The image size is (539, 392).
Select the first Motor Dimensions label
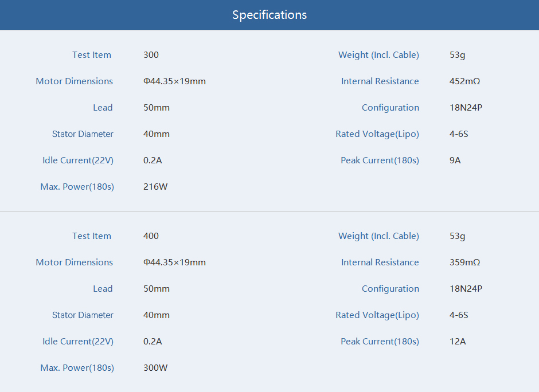[x=74, y=81]
